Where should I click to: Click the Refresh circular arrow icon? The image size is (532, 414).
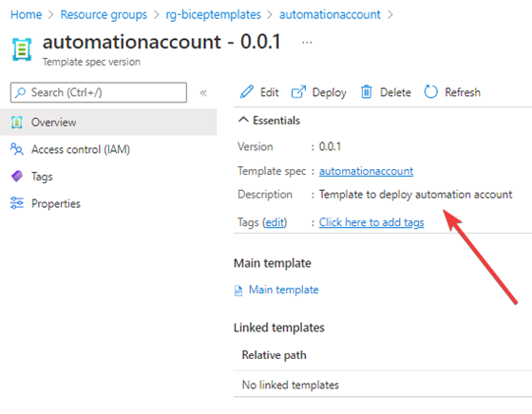point(431,92)
